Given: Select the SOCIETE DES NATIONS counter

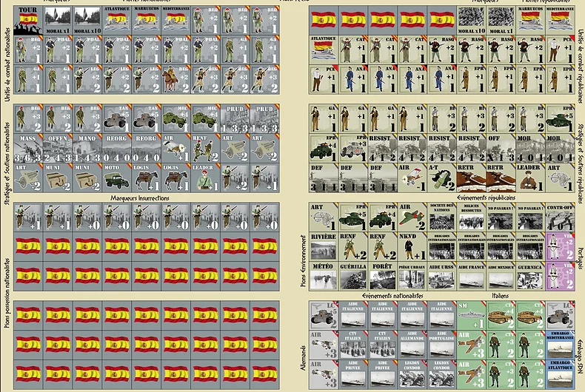Looking at the screenshot, I should pyautogui.click(x=442, y=217).
